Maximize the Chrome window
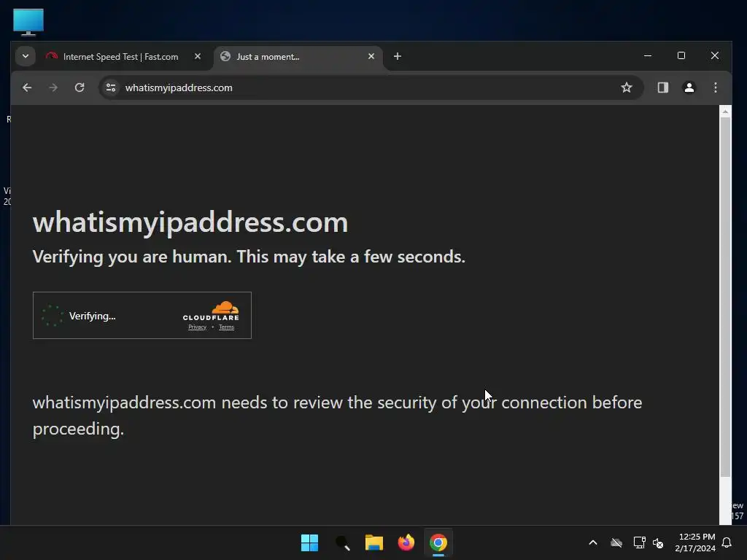 pyautogui.click(x=681, y=55)
